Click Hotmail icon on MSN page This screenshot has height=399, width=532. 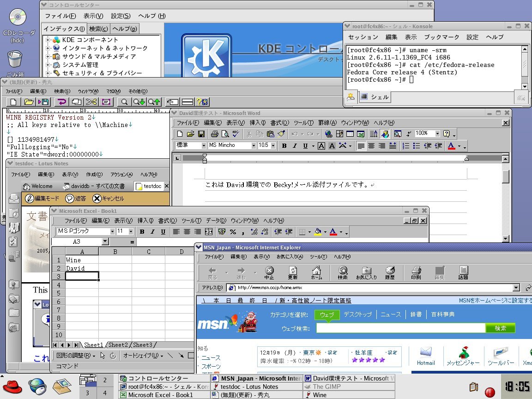click(x=425, y=356)
